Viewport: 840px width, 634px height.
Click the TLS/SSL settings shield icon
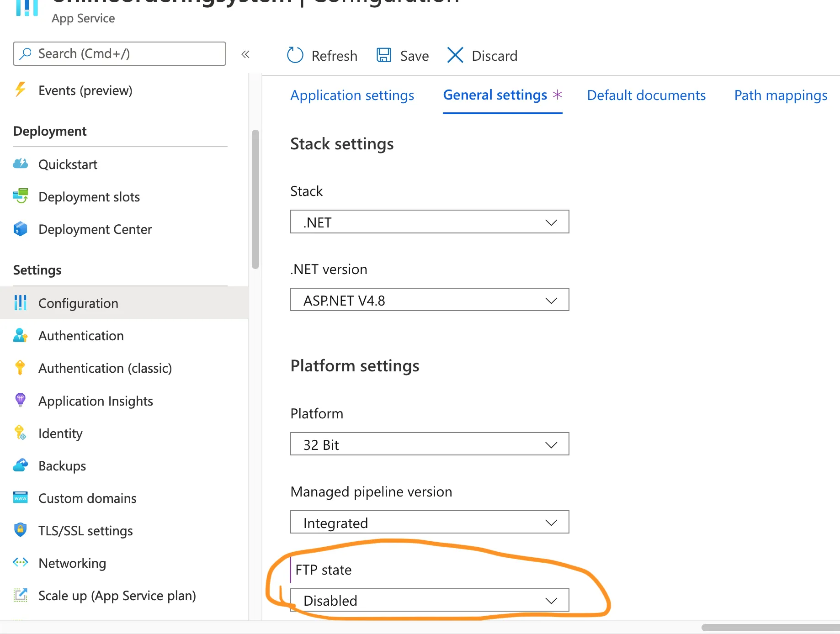click(21, 530)
